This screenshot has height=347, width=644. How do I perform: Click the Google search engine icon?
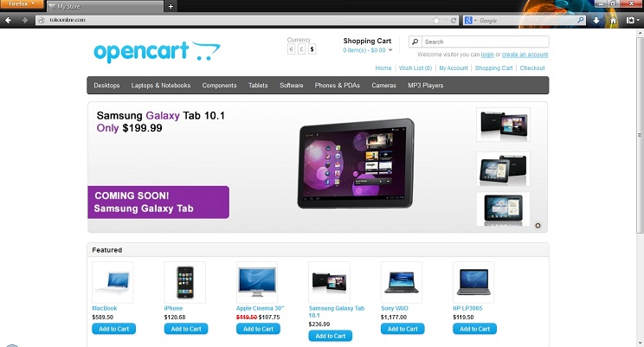pos(468,20)
